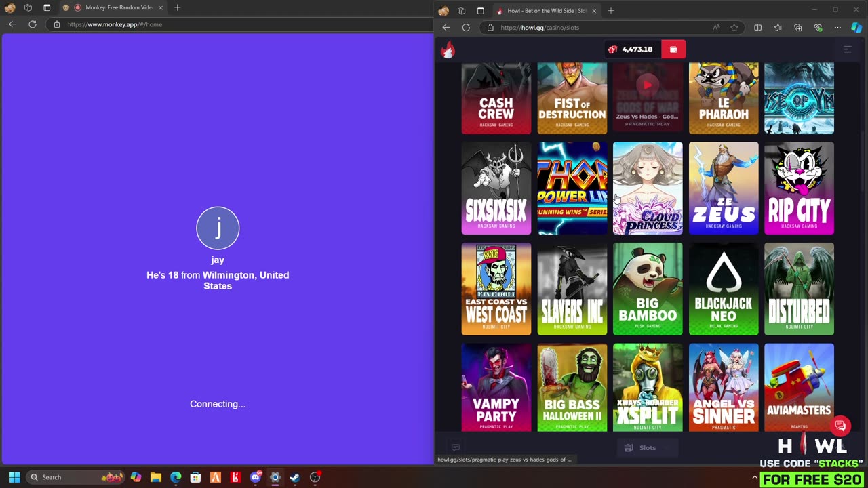Open the Thor Power Link slot
The width and height of the screenshot is (868, 488).
(572, 188)
